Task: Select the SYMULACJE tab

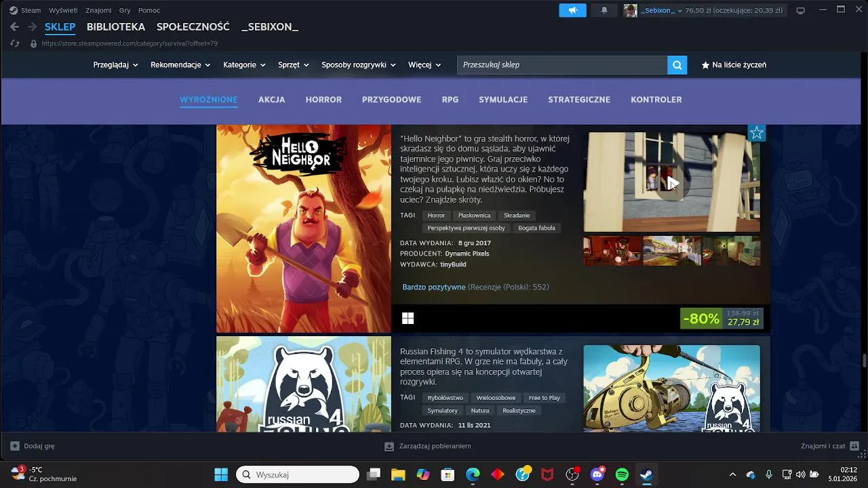Action: 503,100
